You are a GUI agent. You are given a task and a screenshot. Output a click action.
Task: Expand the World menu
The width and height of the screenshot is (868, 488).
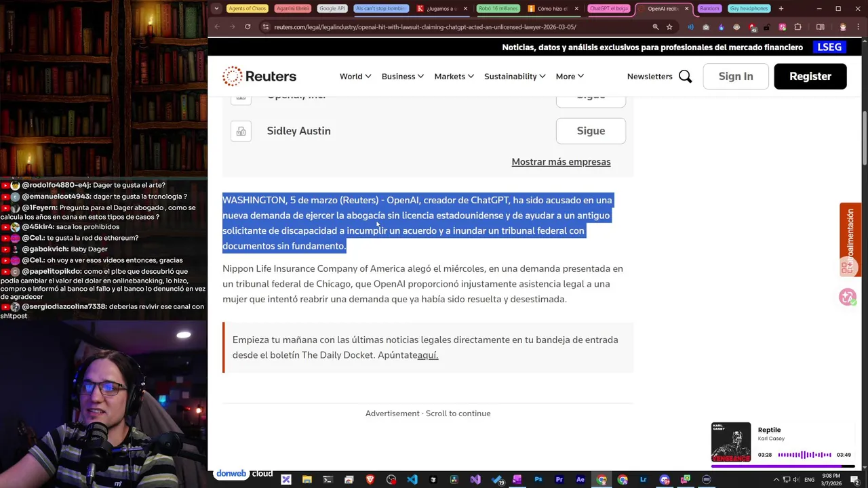355,77
